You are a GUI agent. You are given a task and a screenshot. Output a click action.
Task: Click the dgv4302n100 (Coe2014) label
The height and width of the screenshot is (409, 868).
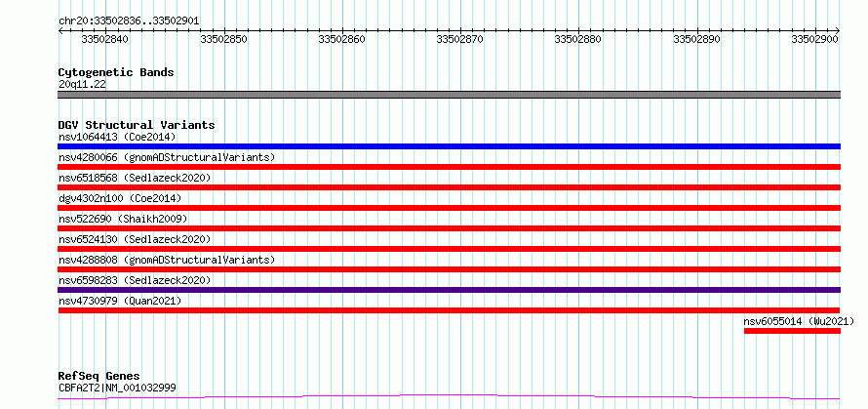[x=120, y=198]
